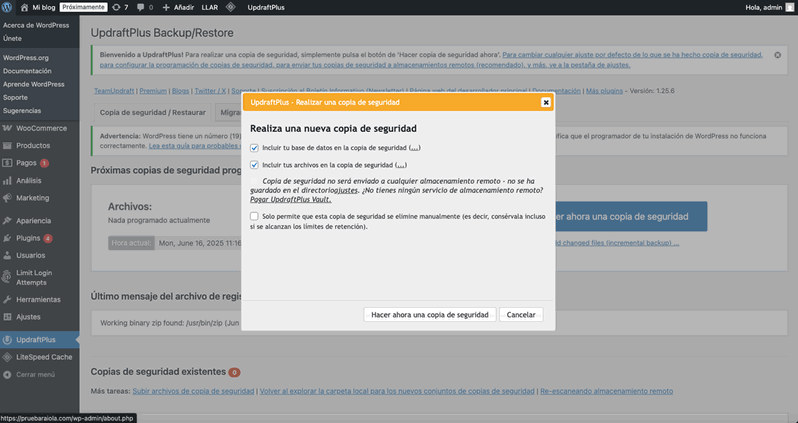
Task: Open the Más plugins link
Action: tap(604, 91)
